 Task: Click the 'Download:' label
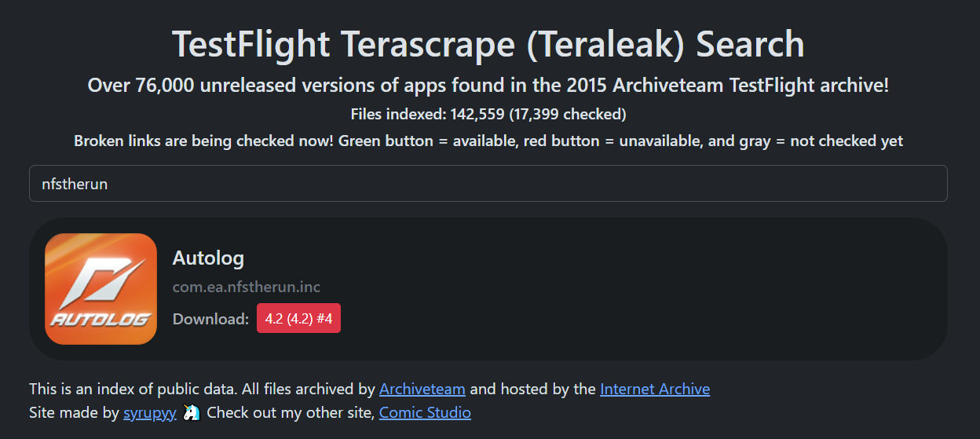tap(210, 319)
